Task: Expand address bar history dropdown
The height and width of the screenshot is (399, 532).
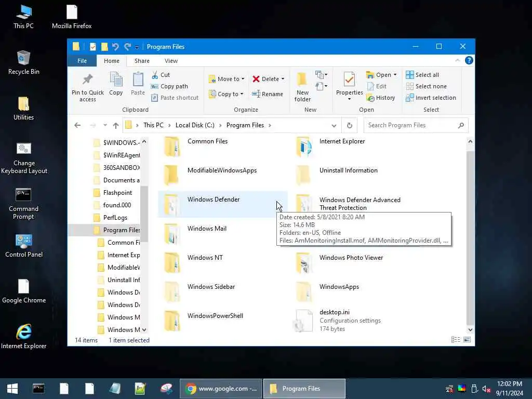Action: tap(334, 126)
